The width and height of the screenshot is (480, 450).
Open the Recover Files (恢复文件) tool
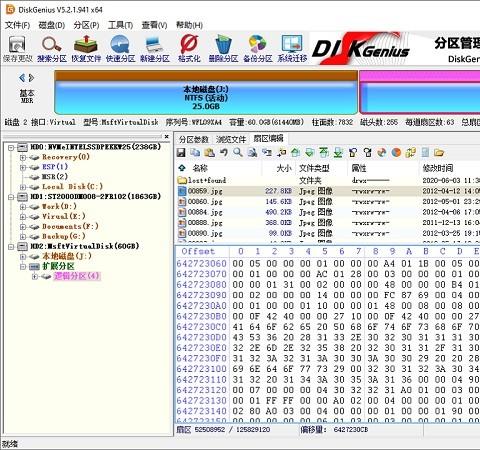point(86,49)
